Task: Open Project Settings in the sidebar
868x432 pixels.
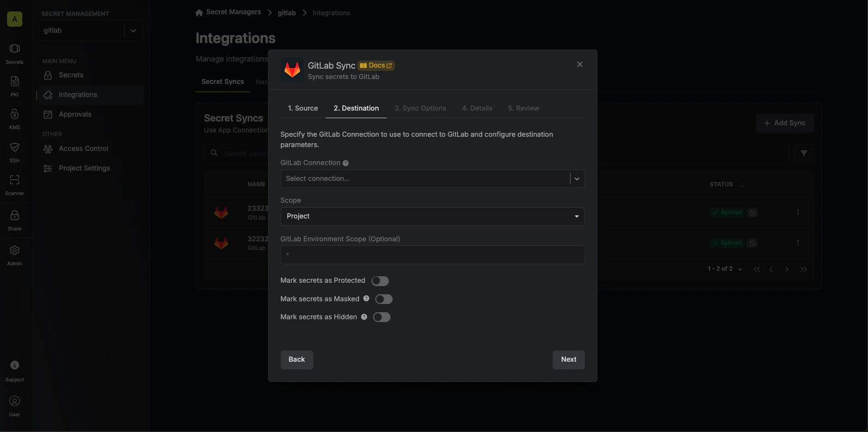Action: [91, 168]
